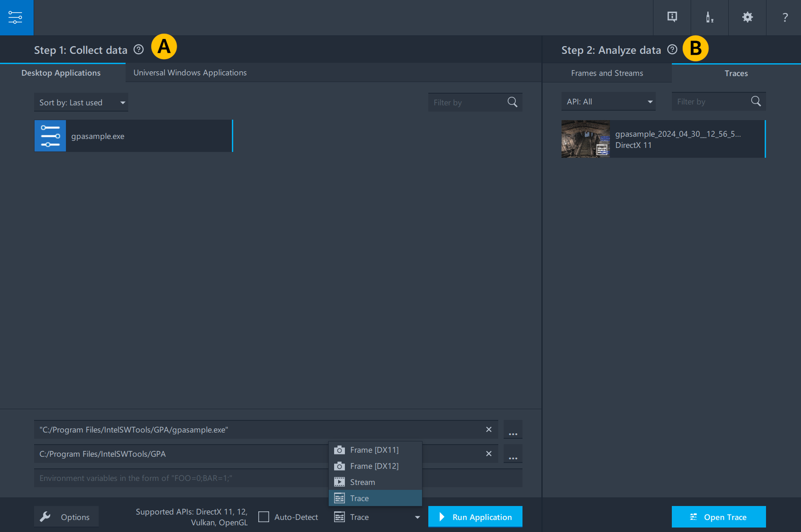Expand the Sort by: Last used dropdown
The image size is (801, 532).
(x=81, y=103)
